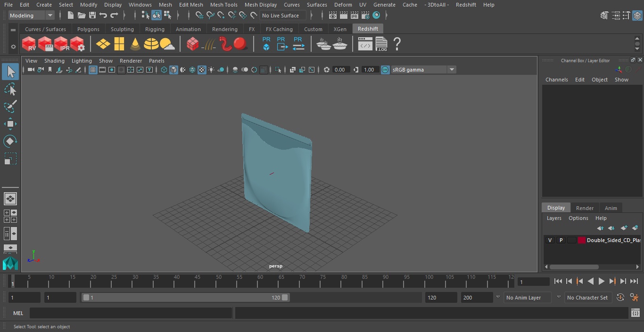Viewport: 644px width, 332px height.
Task: Open Redshift render settings cube icon
Action: click(77, 44)
